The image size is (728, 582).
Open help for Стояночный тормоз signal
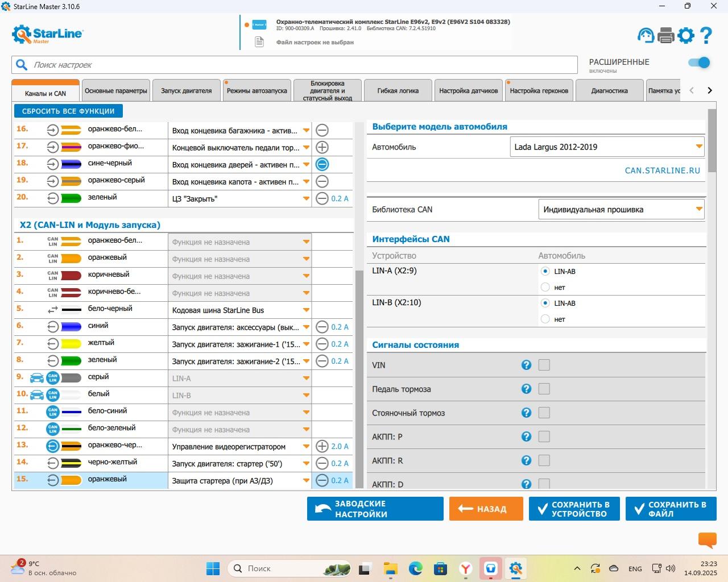(x=526, y=413)
